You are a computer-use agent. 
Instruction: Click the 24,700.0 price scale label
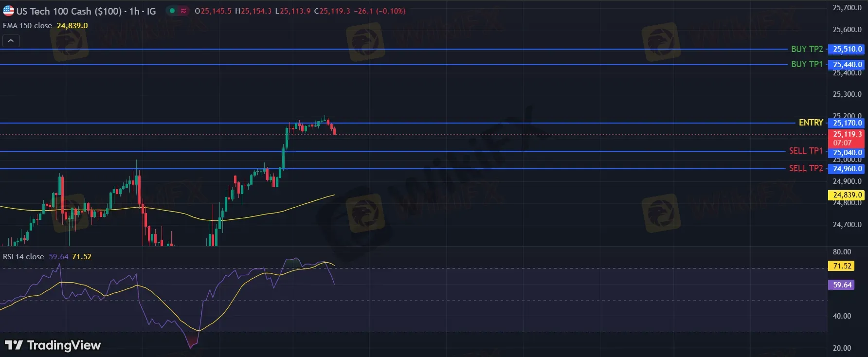(847, 225)
